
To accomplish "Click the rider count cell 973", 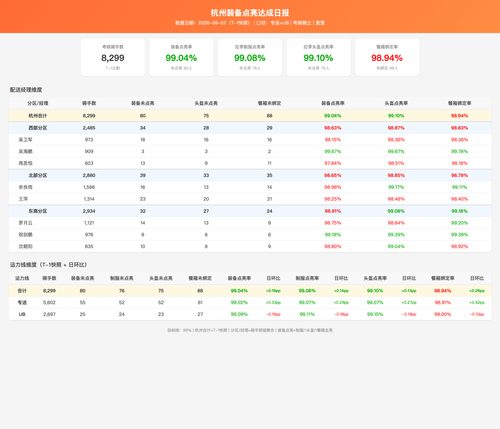I will [89, 140].
